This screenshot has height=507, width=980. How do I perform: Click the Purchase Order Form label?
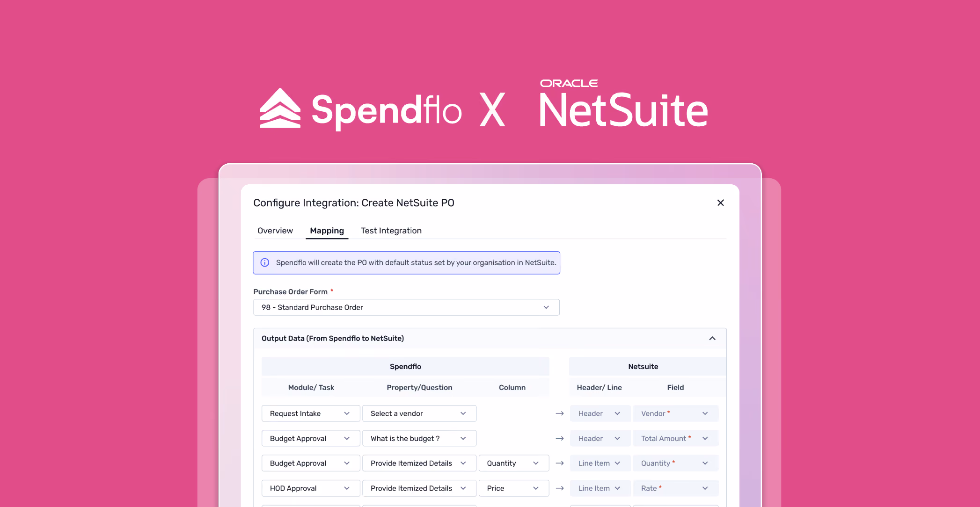click(290, 291)
